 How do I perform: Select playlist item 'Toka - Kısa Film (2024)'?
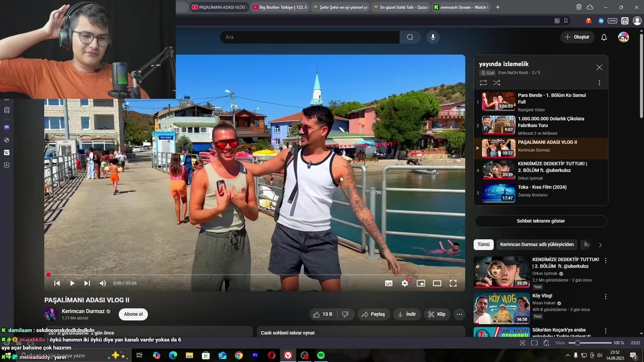[x=541, y=193]
